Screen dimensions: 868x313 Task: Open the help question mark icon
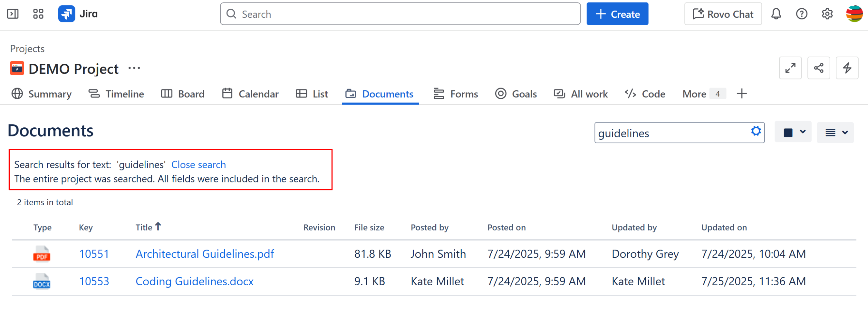point(802,14)
